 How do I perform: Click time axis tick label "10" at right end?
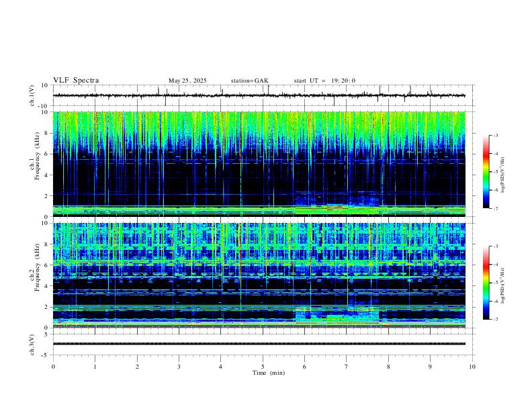(x=472, y=367)
